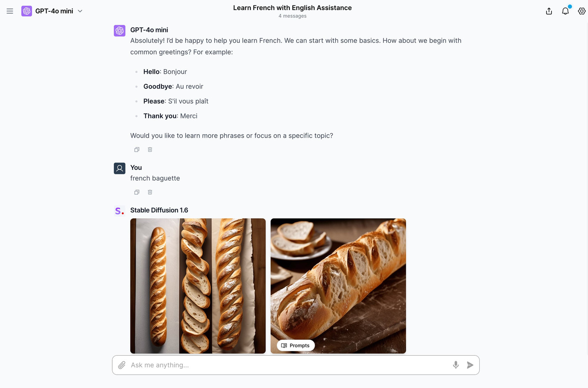Click the You profile avatar icon
The width and height of the screenshot is (588, 388).
click(119, 168)
